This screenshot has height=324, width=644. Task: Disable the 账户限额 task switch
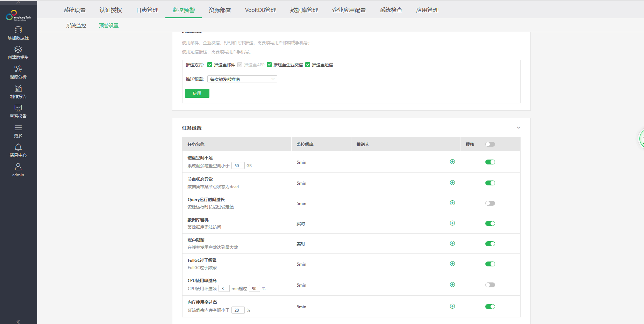(x=490, y=244)
